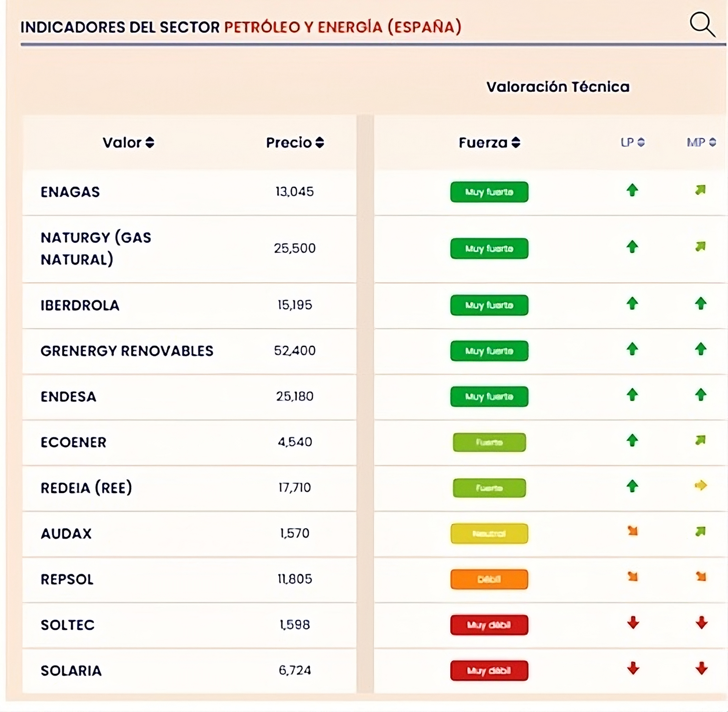This screenshot has width=728, height=712.
Task: Click AUDAX's yellow Neutral badge
Action: click(489, 534)
